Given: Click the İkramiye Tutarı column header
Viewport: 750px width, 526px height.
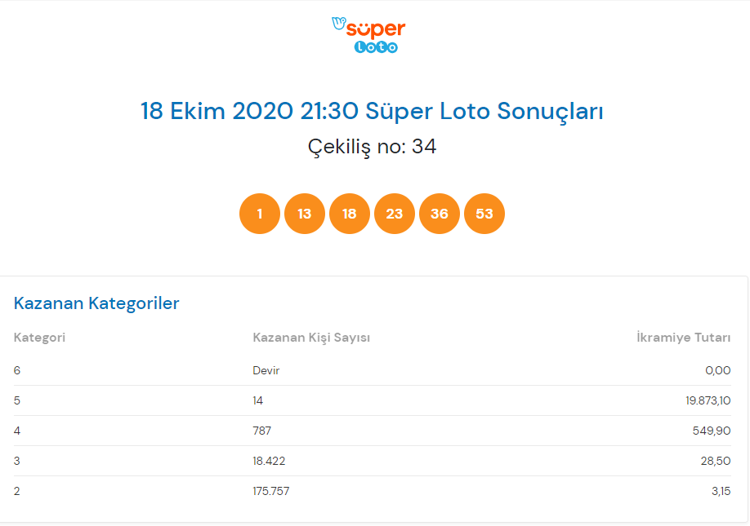Looking at the screenshot, I should 683,338.
